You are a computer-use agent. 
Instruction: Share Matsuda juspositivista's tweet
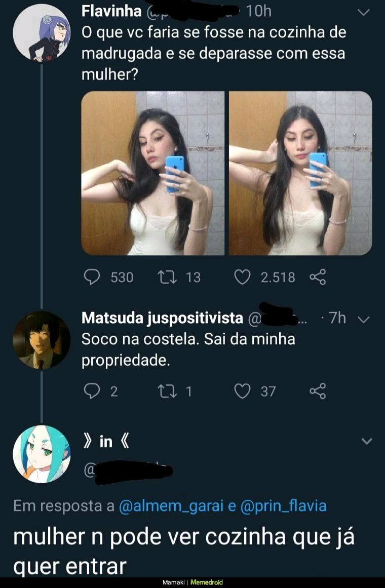tap(318, 391)
